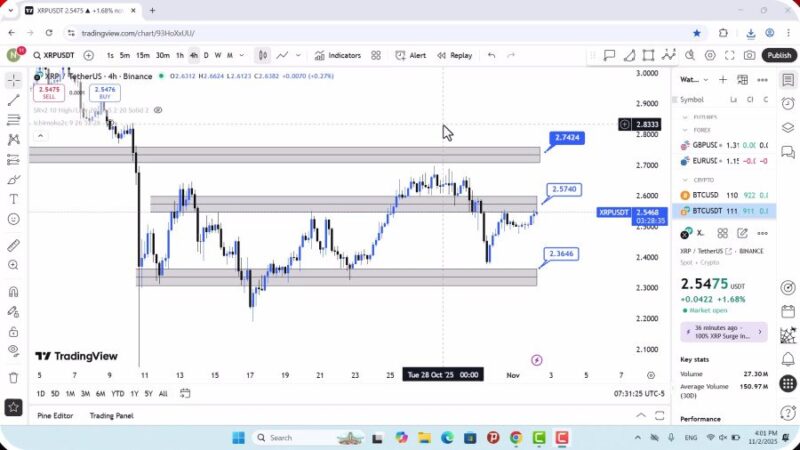The image size is (800, 450).
Task: Select the trend line drawing tool
Action: [13, 100]
